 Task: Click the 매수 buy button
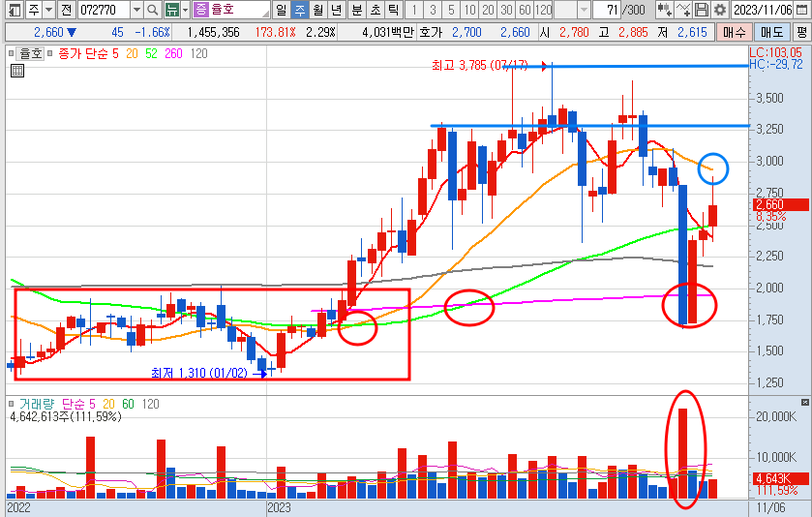[x=735, y=32]
